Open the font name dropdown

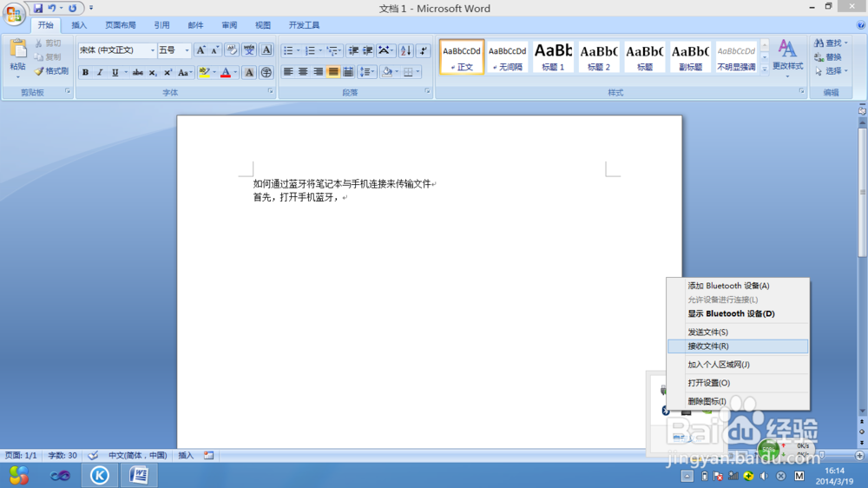[x=152, y=50]
